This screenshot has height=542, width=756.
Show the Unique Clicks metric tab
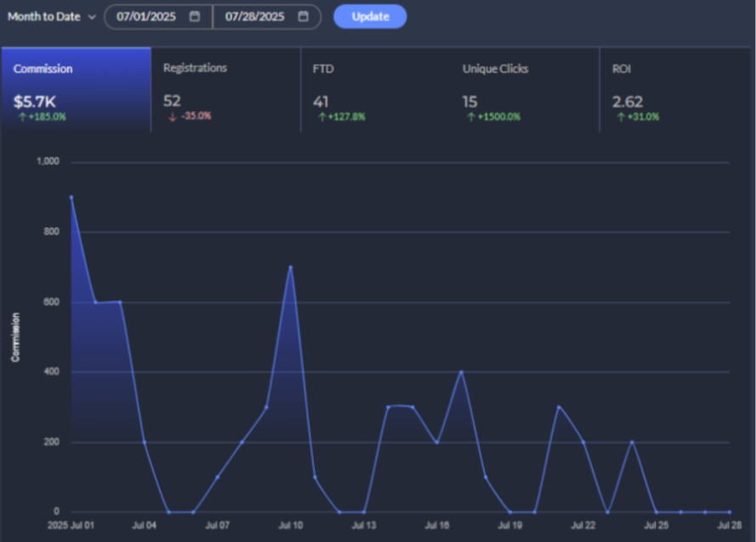525,89
